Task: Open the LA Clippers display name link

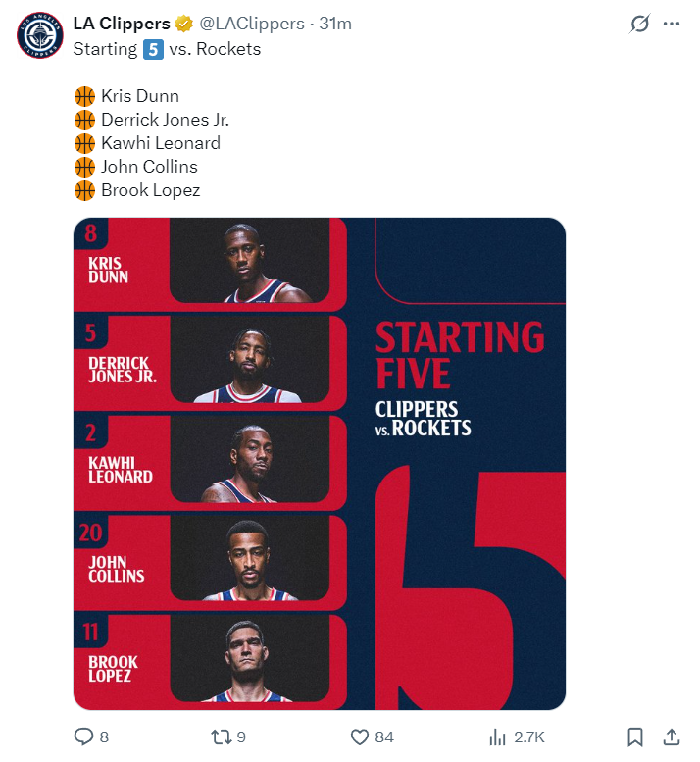Action: click(122, 24)
